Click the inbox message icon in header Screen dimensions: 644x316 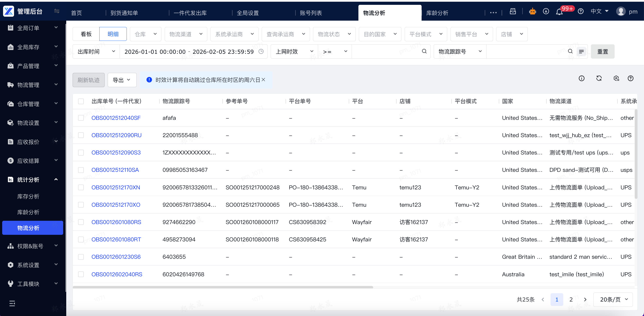click(513, 11)
